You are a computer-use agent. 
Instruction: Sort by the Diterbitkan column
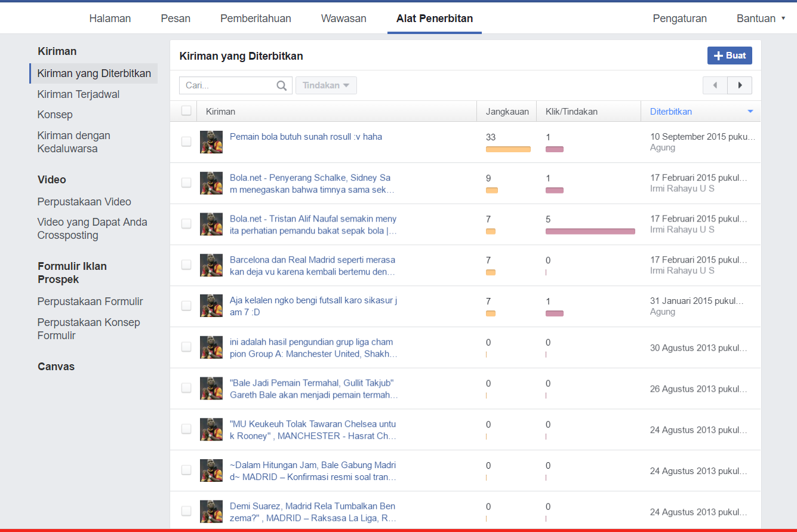(671, 112)
